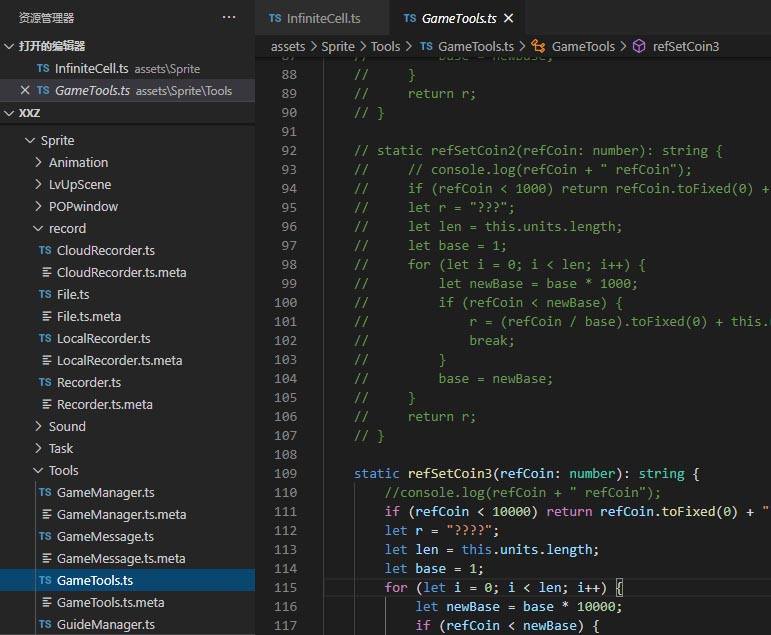771x635 pixels.
Task: Open the File.ts.meta file
Action: pyautogui.click(x=88, y=316)
